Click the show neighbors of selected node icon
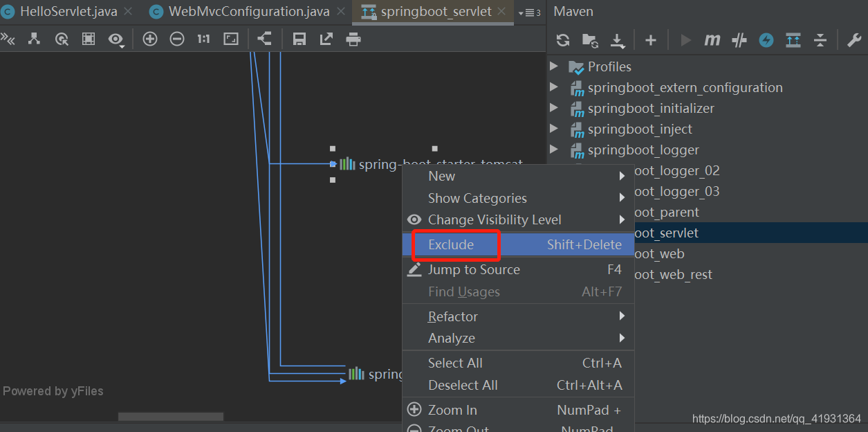This screenshot has height=432, width=868. click(34, 39)
